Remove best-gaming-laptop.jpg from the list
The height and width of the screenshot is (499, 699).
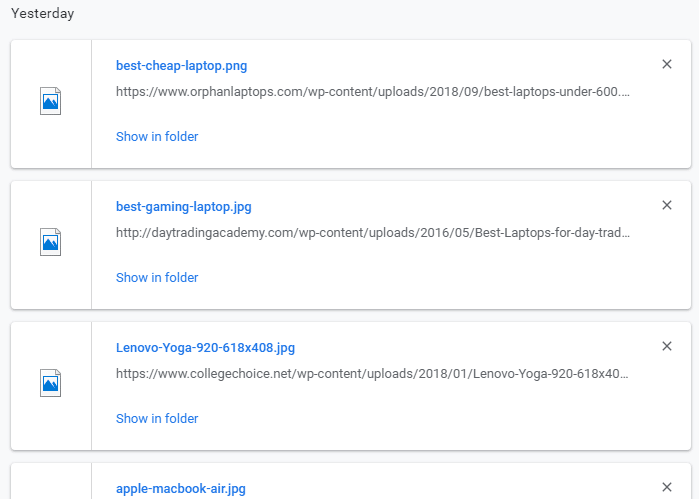667,205
